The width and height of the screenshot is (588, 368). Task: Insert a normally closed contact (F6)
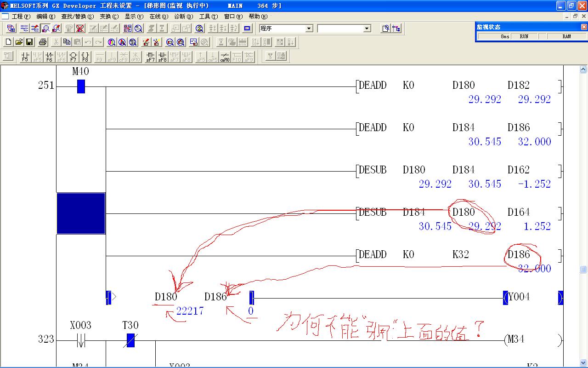pos(49,57)
